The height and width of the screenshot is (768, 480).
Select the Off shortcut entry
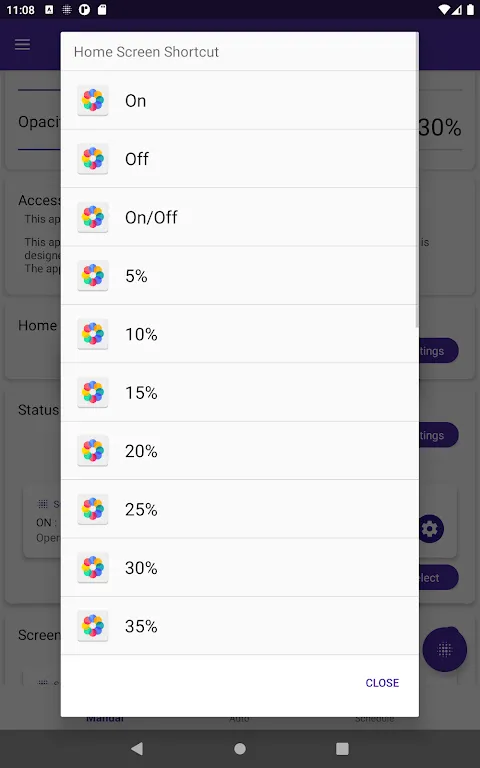click(x=240, y=159)
